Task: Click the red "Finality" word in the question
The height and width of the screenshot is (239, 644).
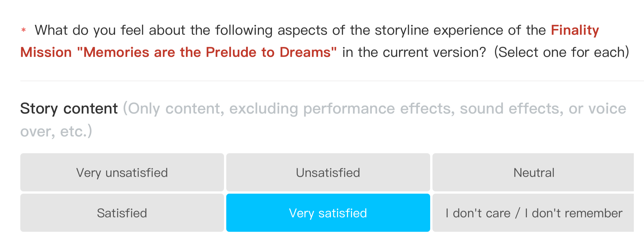Action: click(575, 31)
